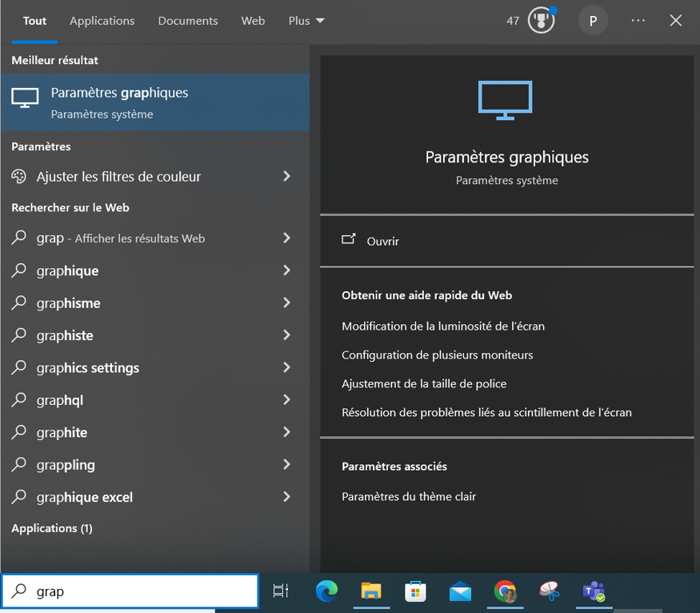Expand arrow for Ajuster les filtres de couleur

pyautogui.click(x=286, y=176)
